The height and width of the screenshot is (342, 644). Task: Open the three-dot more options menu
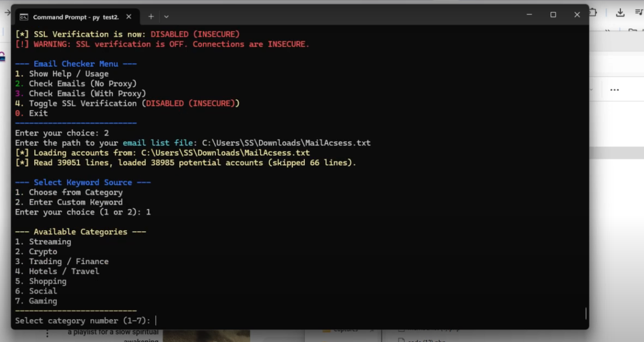coord(614,90)
